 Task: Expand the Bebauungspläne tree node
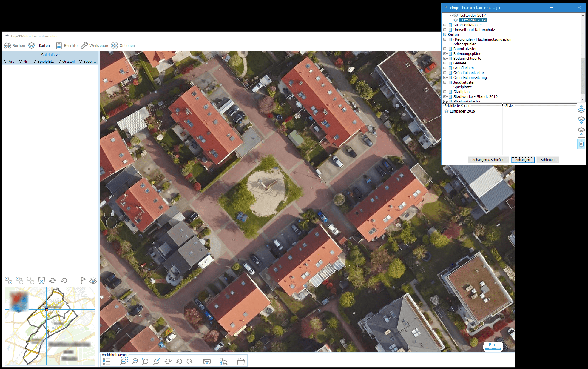tap(445, 54)
